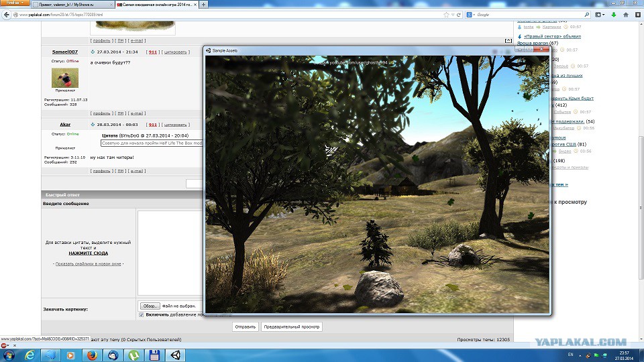Open the Правый сектор news link
Viewport: 644px width, 362px height.
[x=552, y=36]
